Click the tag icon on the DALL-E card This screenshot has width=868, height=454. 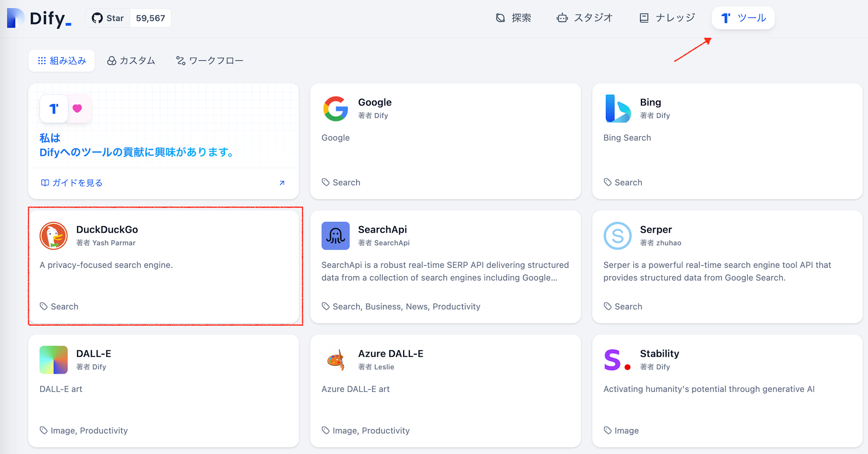pyautogui.click(x=44, y=431)
